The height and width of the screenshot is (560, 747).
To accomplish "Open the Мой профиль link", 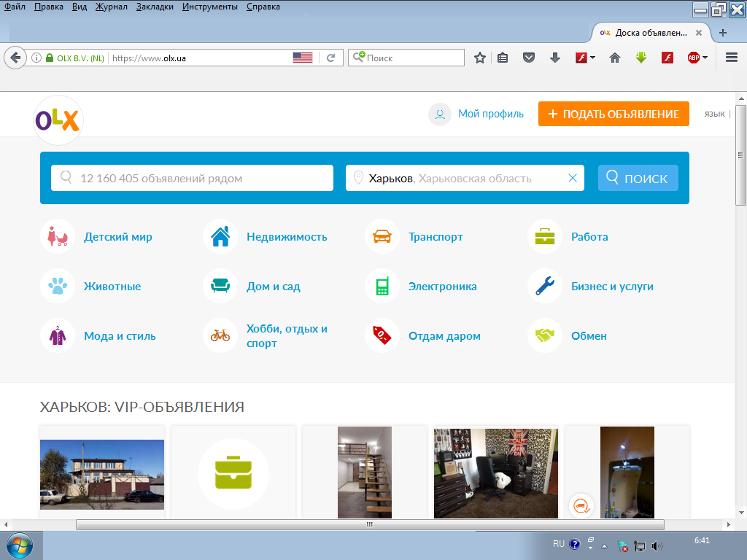I will [491, 114].
